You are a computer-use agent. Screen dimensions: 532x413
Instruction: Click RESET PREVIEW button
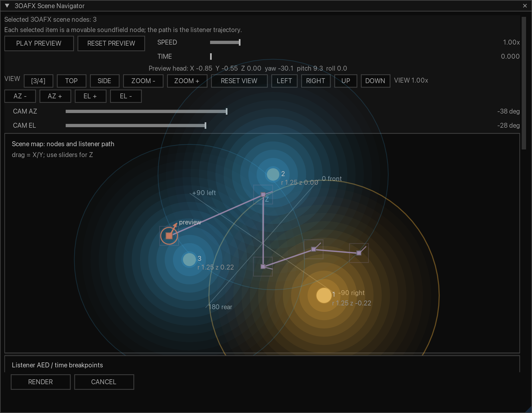coord(111,43)
